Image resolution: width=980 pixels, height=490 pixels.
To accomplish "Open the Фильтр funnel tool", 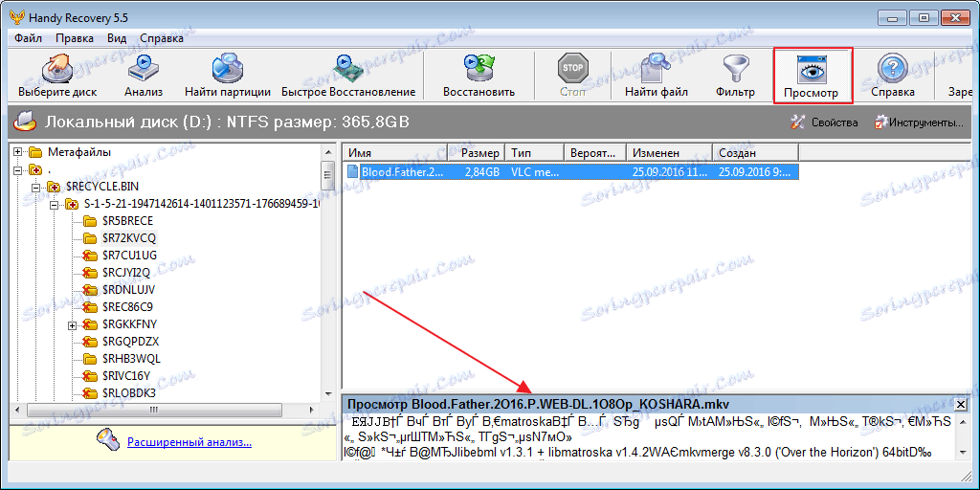I will coord(736,77).
